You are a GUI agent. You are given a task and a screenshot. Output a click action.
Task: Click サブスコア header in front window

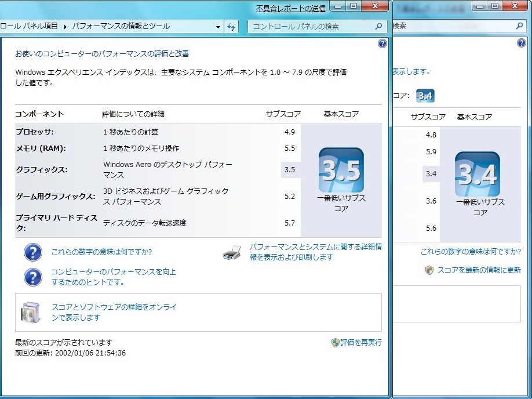(x=283, y=114)
